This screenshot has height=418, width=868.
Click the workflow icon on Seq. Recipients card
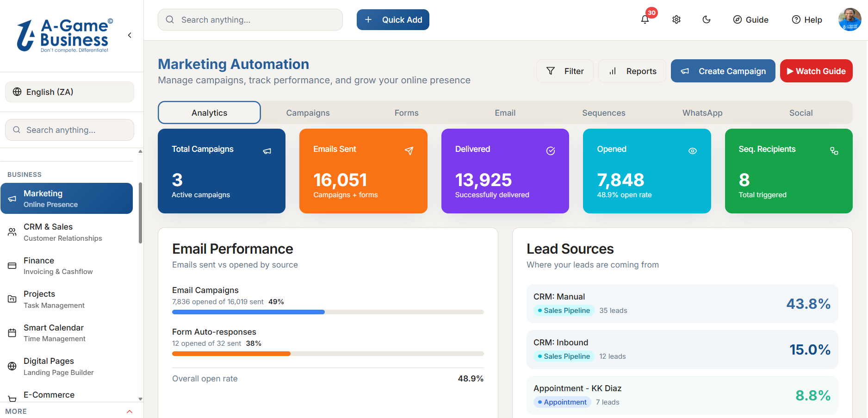coord(834,151)
